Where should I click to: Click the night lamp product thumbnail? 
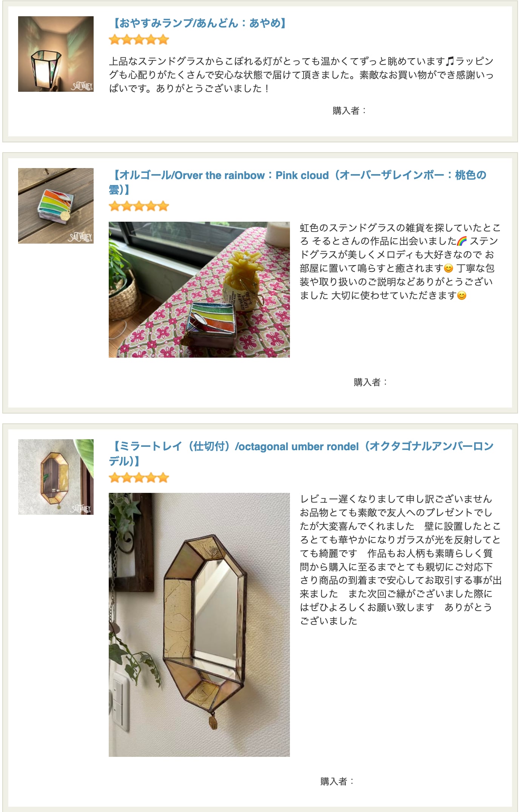click(x=56, y=54)
